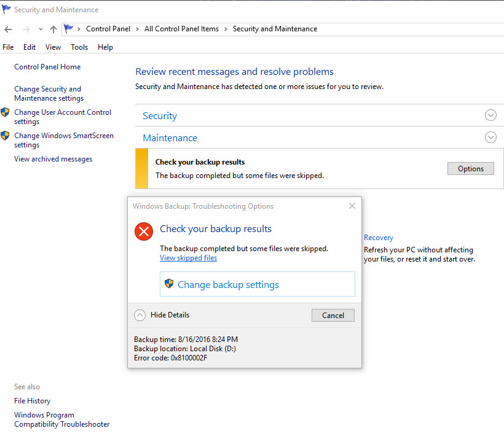Viewport: 504px width, 439px height.
Task: Open Change User Account Control settings
Action: [63, 117]
